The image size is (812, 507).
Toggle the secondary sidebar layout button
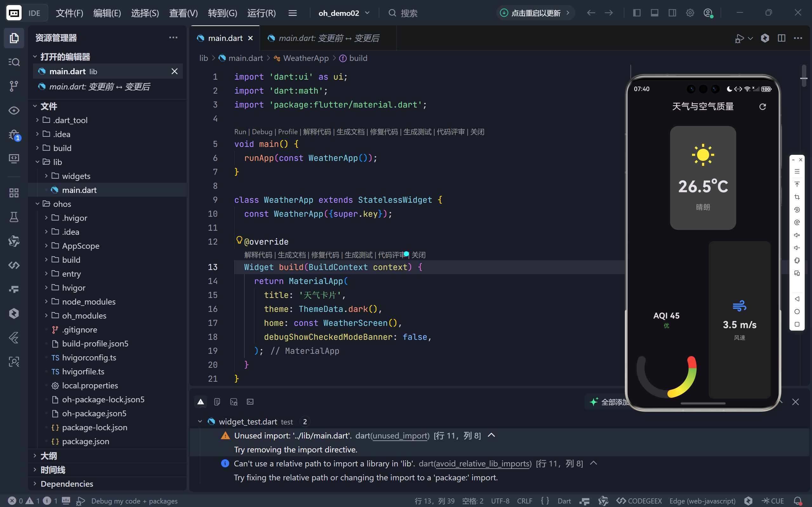click(x=672, y=13)
